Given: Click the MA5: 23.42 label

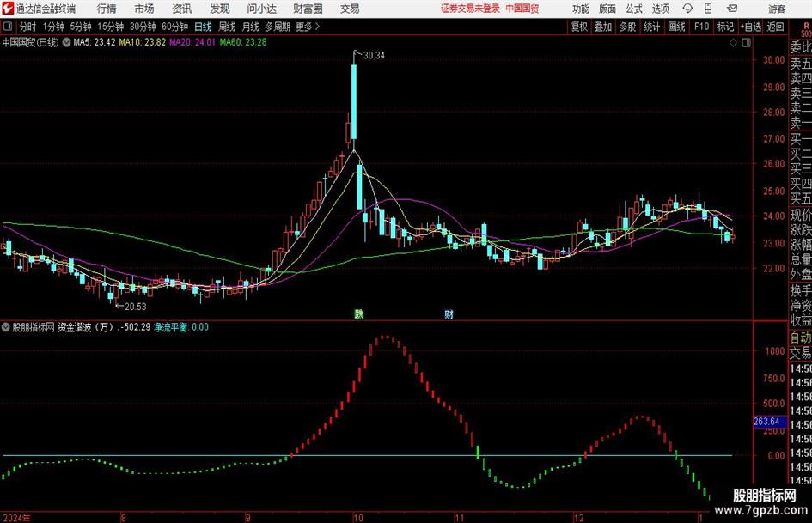Looking at the screenshot, I should tap(95, 42).
